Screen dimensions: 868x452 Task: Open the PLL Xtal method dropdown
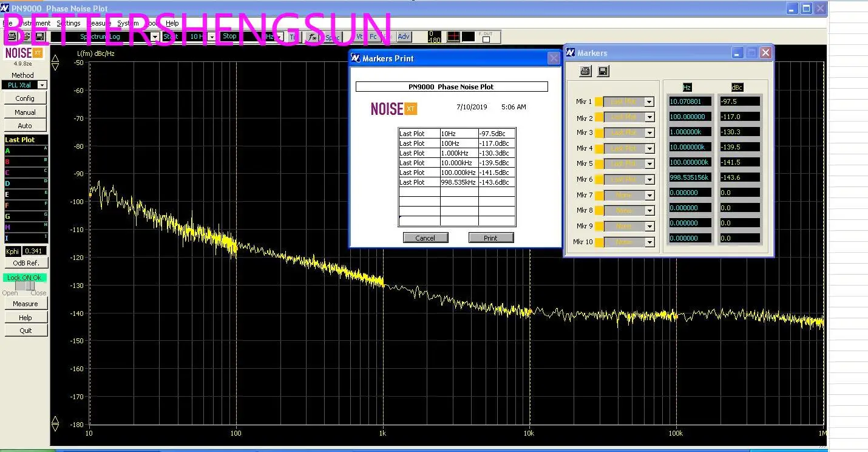pyautogui.click(x=42, y=85)
